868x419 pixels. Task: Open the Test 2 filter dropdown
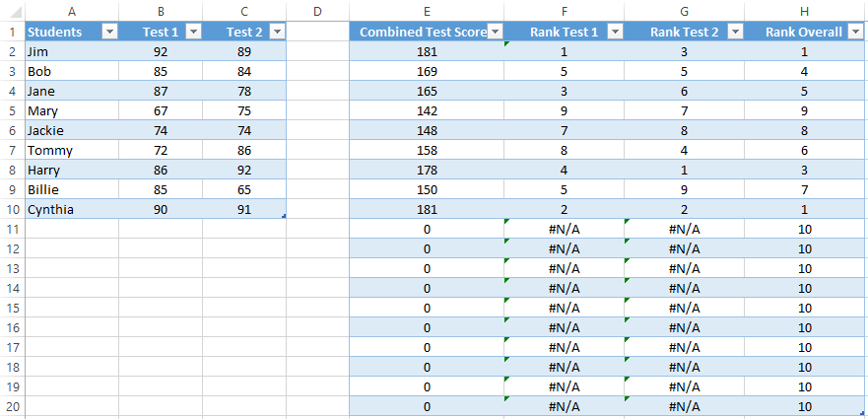[277, 32]
